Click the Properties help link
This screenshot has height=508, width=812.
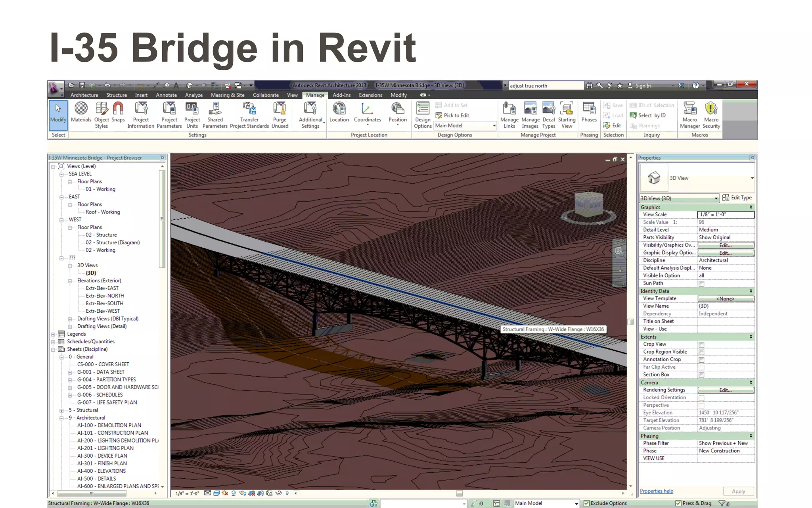(656, 491)
